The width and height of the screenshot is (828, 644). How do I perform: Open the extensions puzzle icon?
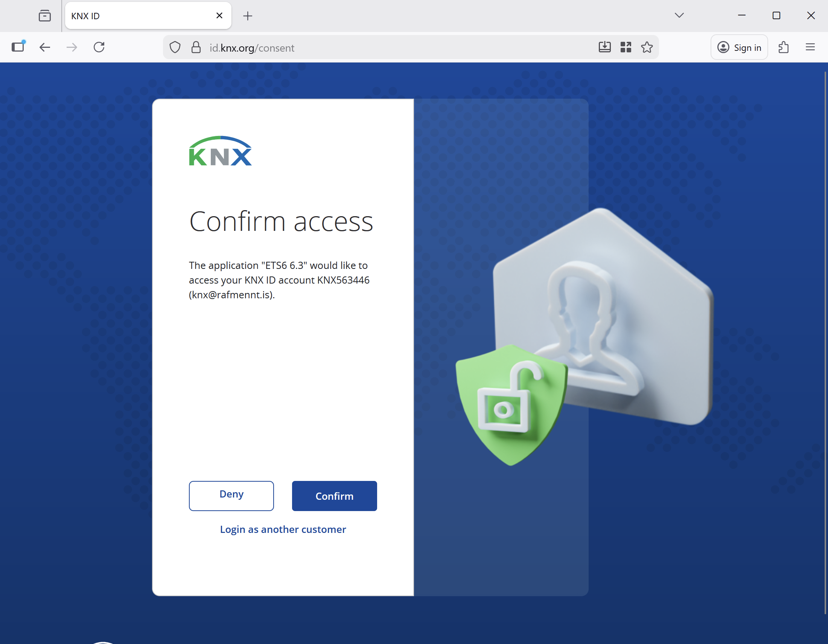pyautogui.click(x=783, y=47)
